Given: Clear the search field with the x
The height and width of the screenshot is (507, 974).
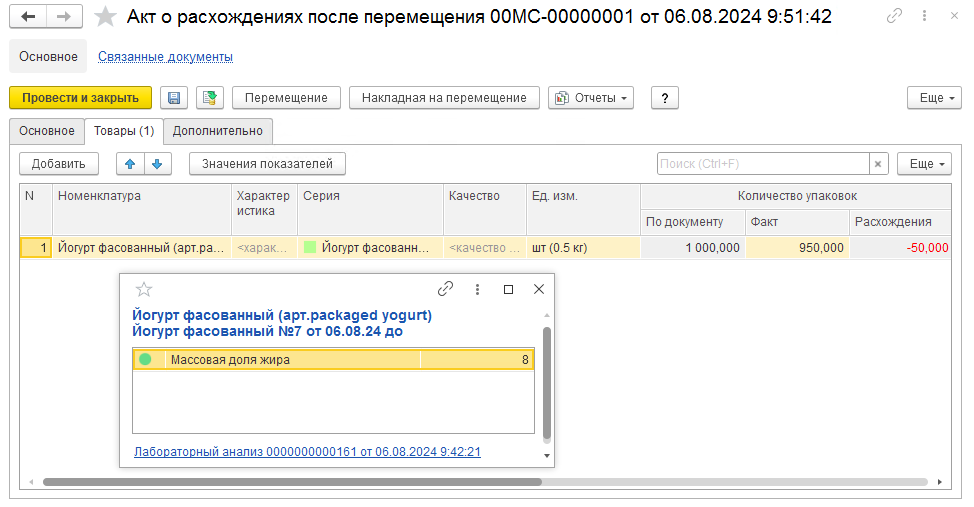Looking at the screenshot, I should pos(878,164).
